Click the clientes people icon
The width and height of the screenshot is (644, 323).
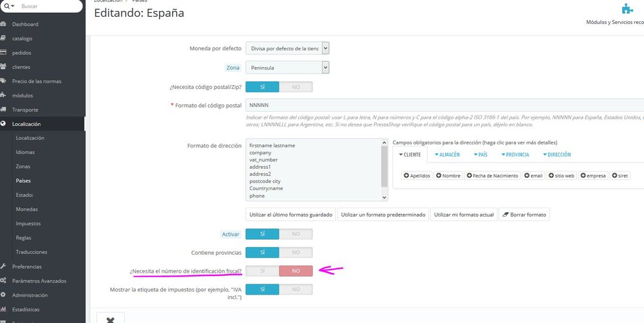(x=4, y=67)
